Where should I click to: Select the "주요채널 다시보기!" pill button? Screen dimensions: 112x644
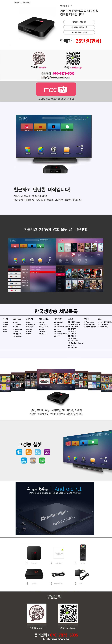[x=79, y=27]
